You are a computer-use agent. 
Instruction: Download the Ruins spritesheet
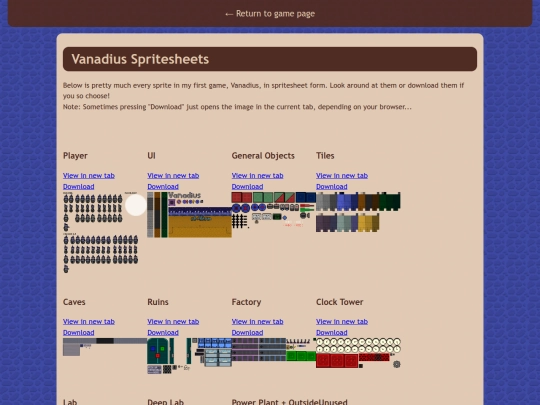point(163,333)
